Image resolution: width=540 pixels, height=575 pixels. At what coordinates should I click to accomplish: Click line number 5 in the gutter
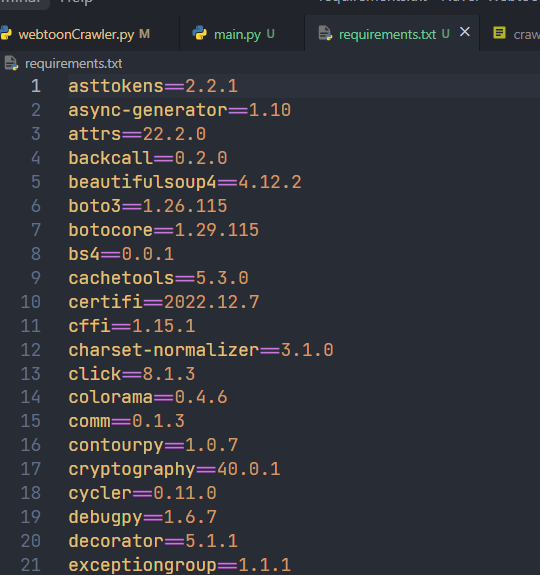click(x=36, y=182)
